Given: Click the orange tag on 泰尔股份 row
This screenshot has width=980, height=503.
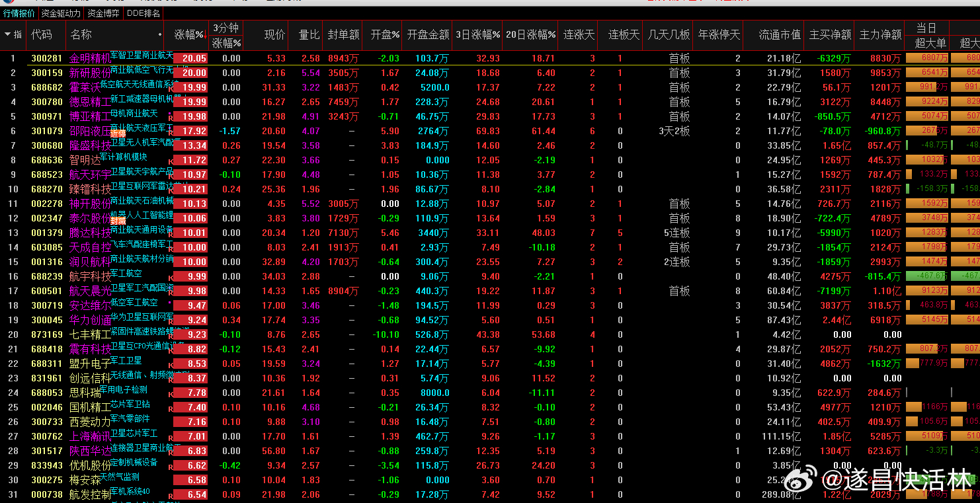Looking at the screenshot, I should click(118, 221).
